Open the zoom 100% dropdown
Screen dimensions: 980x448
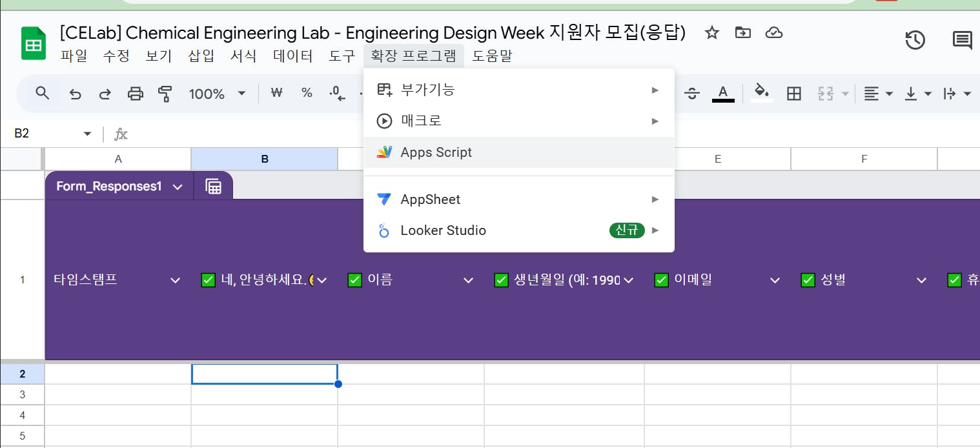(x=218, y=94)
